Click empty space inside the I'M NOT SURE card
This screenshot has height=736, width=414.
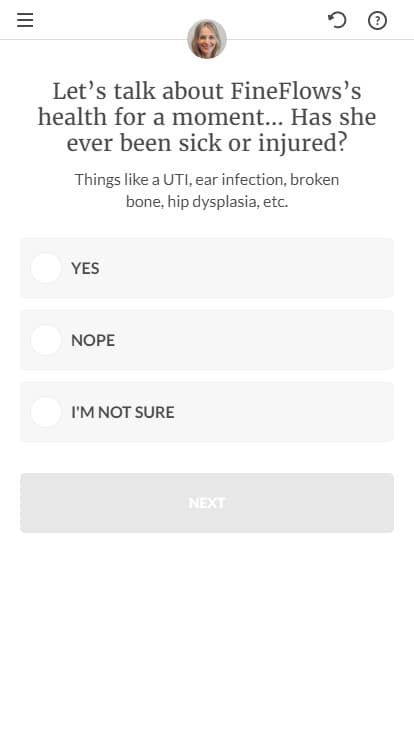click(282, 412)
